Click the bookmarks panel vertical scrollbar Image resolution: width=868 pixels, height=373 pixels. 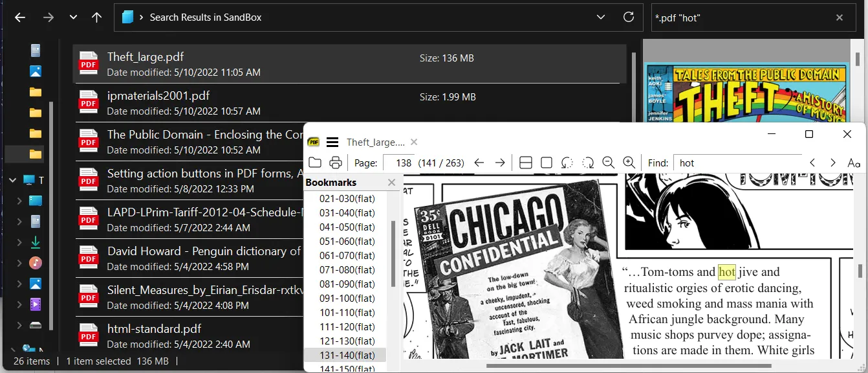(x=392, y=254)
